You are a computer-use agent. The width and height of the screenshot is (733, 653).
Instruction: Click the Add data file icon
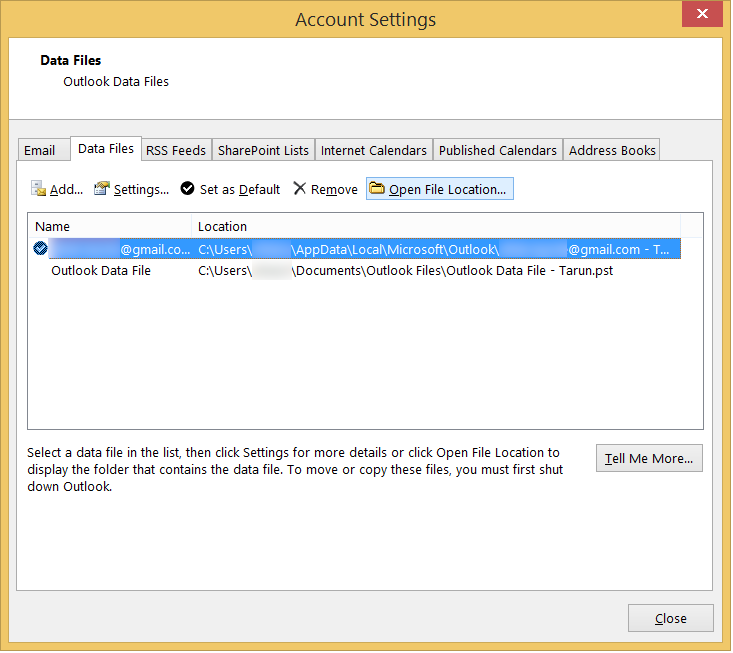tap(38, 189)
